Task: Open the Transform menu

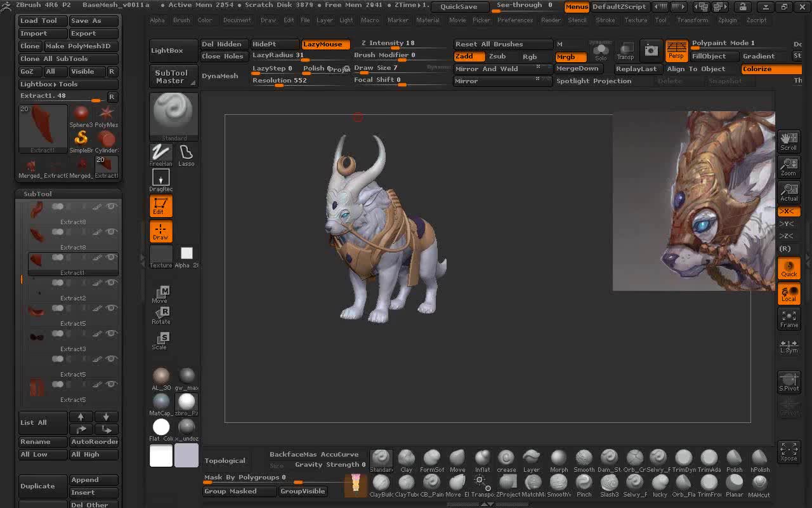Action: (x=692, y=20)
